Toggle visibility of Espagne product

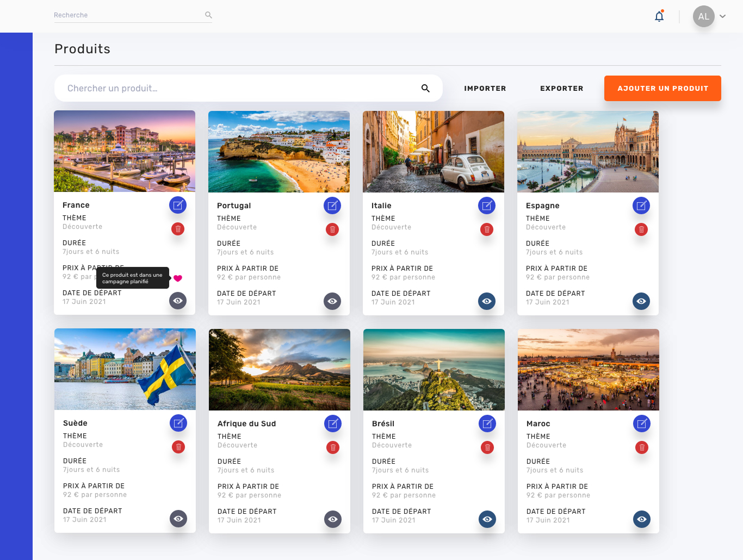(641, 301)
